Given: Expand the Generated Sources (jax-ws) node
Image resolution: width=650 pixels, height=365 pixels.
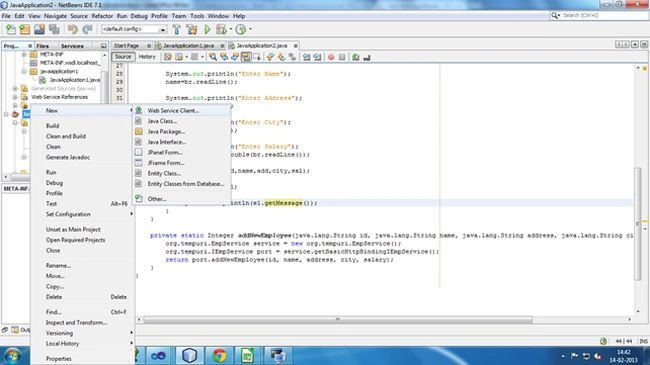Looking at the screenshot, I should tap(15, 88).
